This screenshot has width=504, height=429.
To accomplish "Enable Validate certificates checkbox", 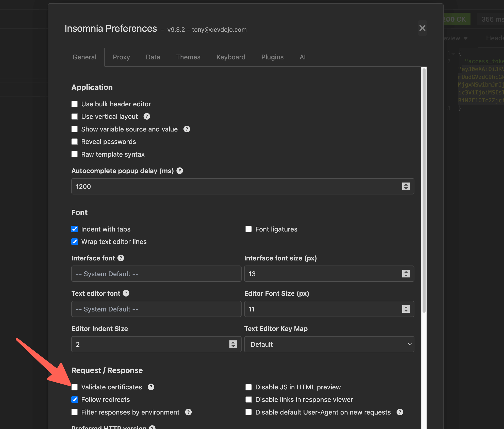I will (x=75, y=387).
